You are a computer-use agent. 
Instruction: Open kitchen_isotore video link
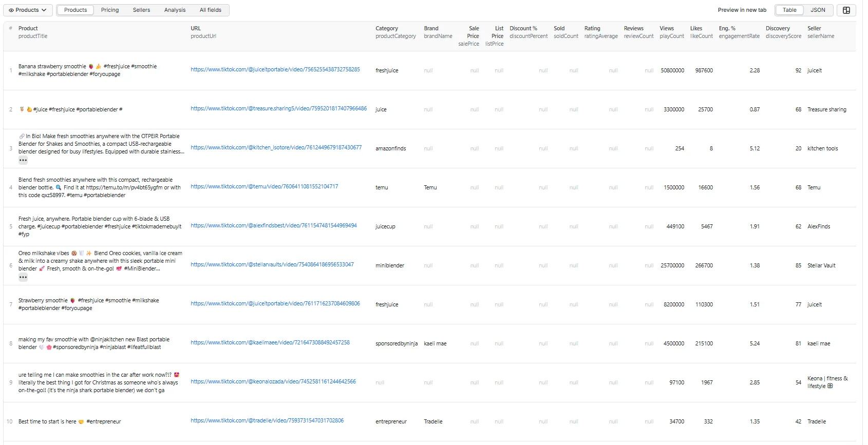276,147
